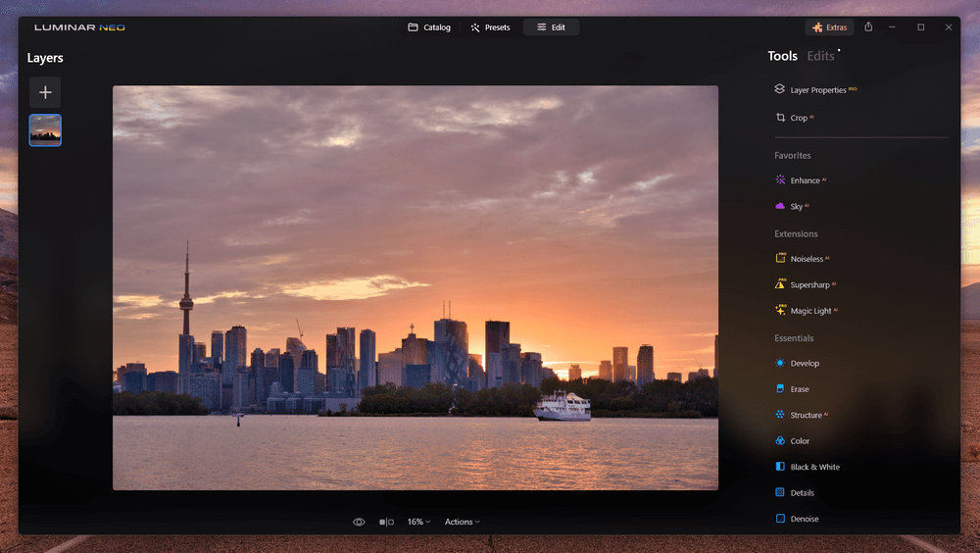The height and width of the screenshot is (553, 980).
Task: Select the skyline layer thumbnail
Action: (x=45, y=129)
